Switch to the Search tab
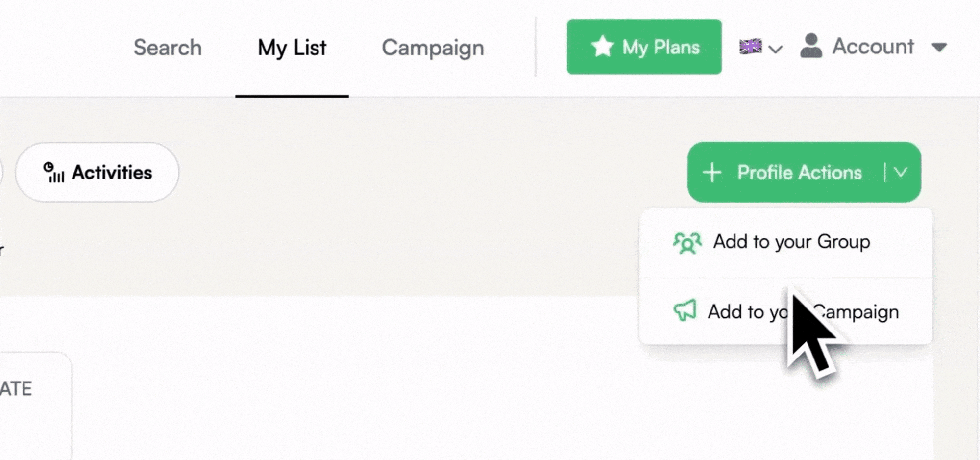The height and width of the screenshot is (460, 980). point(168,48)
